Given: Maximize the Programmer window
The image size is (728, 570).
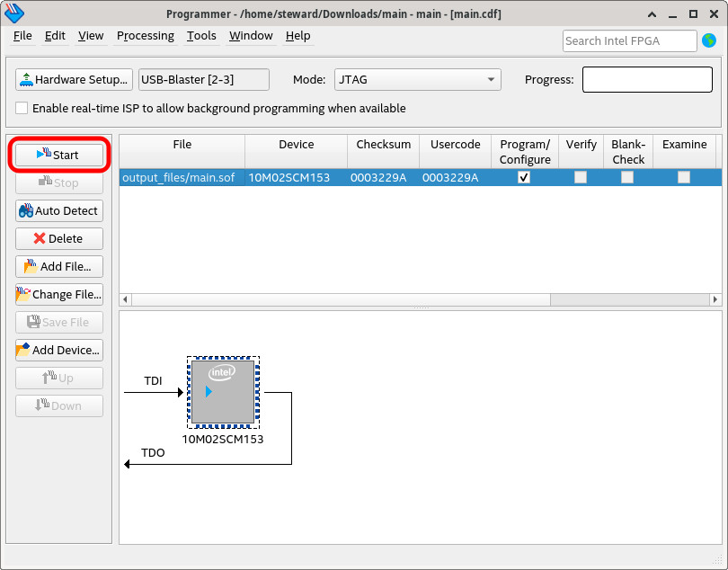Looking at the screenshot, I should pos(693,14).
